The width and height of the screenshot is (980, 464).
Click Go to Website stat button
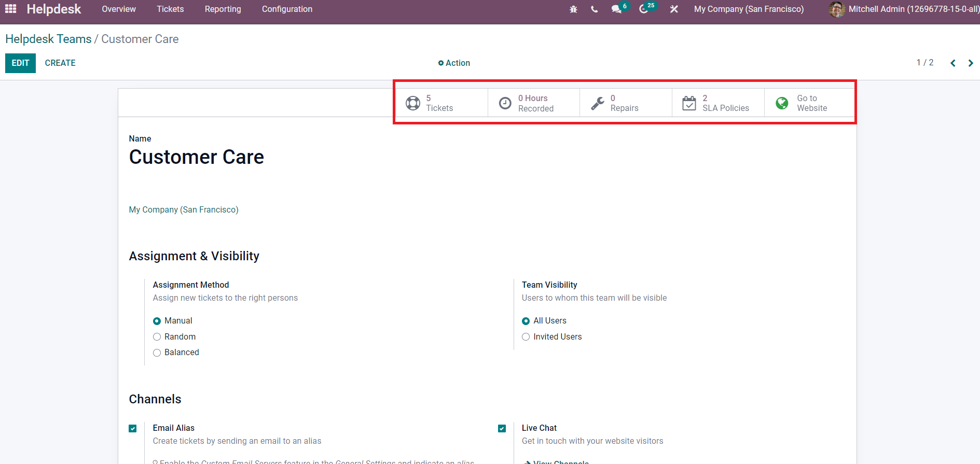coord(809,103)
